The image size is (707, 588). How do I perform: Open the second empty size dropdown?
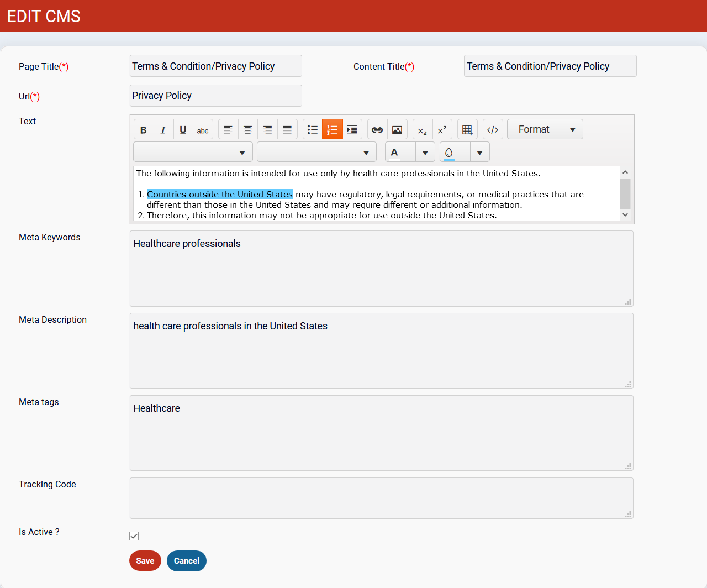pos(316,152)
